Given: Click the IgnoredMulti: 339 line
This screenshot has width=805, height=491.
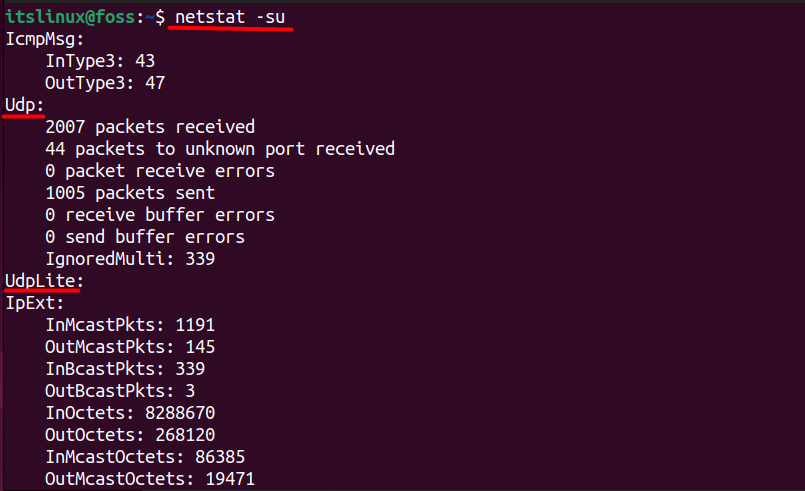Looking at the screenshot, I should pyautogui.click(x=130, y=259).
